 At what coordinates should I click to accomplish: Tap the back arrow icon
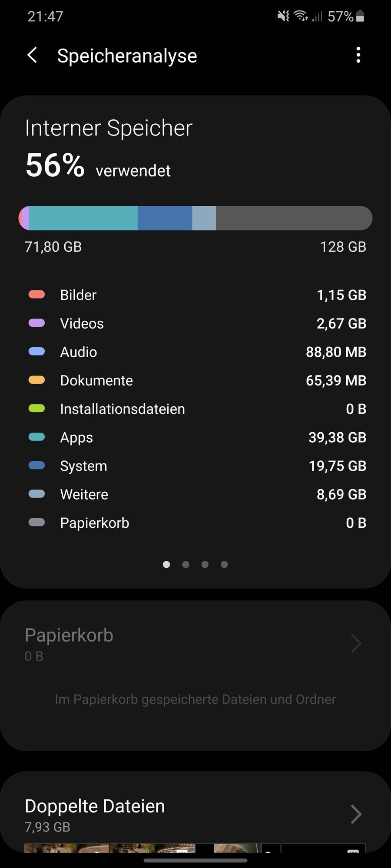pyautogui.click(x=33, y=56)
